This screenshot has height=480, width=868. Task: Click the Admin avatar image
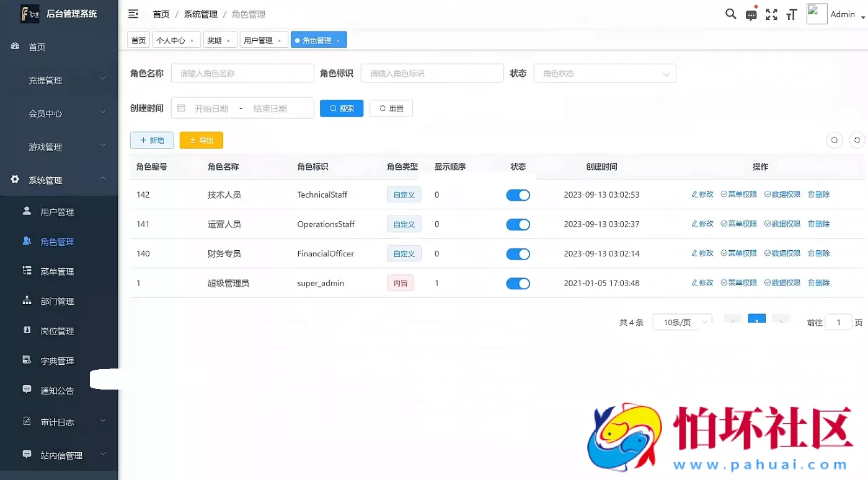pos(817,13)
